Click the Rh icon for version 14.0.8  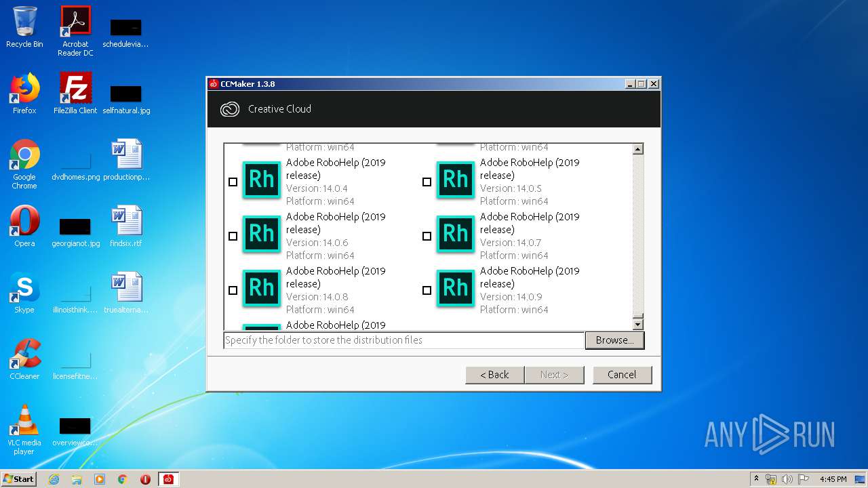(x=262, y=288)
